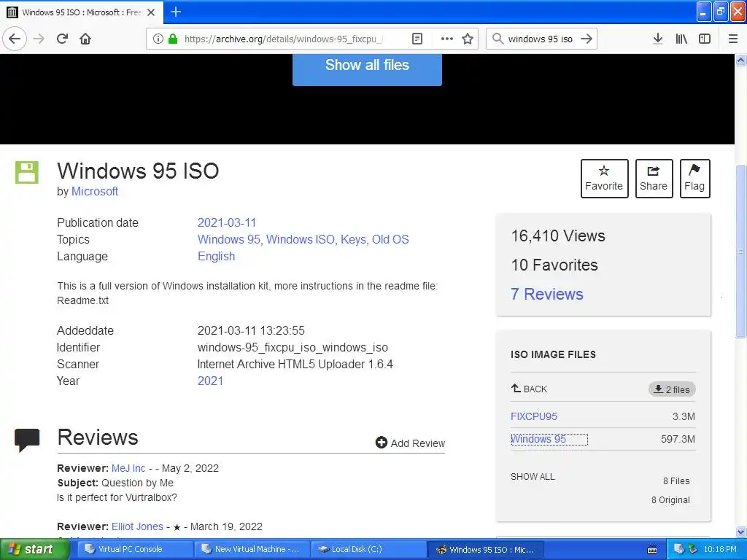747x560 pixels.
Task: Click the forward navigation arrow
Action: tap(39, 39)
